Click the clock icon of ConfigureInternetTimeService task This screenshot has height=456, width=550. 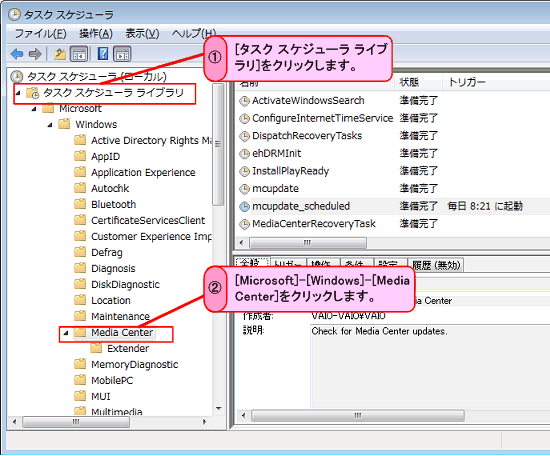(244, 119)
